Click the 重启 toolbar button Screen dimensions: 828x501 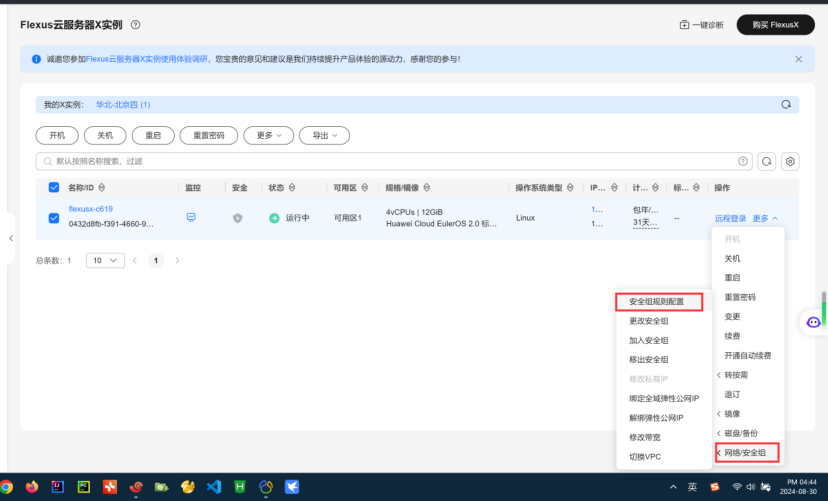[153, 135]
